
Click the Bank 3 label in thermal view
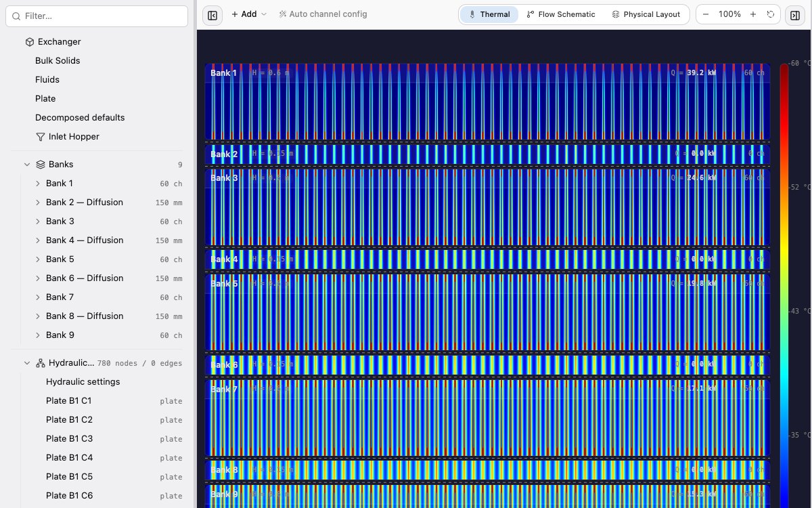[x=224, y=178]
